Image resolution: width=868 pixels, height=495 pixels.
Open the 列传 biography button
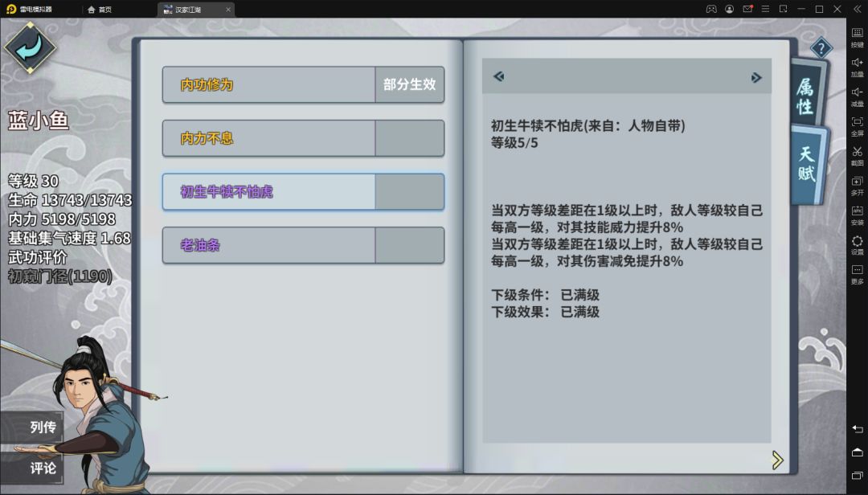pyautogui.click(x=32, y=427)
